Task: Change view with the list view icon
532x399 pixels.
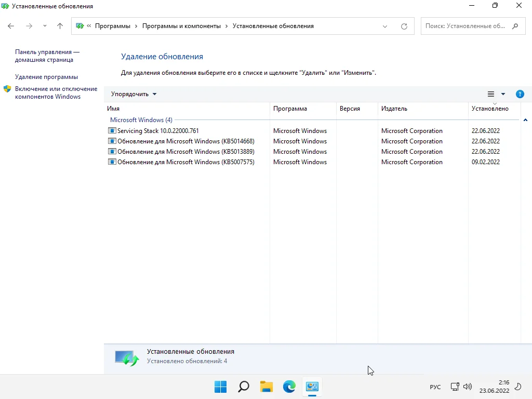Action: 491,94
